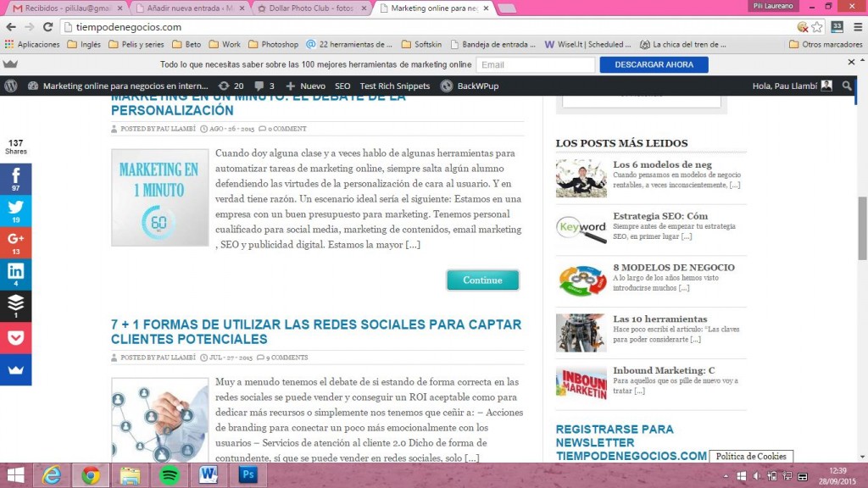The width and height of the screenshot is (868, 488).
Task: Click the Continue button under first post
Action: (x=482, y=280)
